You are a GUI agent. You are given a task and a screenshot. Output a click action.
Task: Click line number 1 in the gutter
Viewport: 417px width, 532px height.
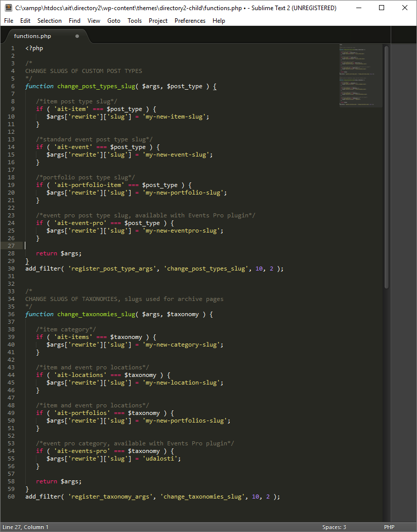(x=13, y=48)
